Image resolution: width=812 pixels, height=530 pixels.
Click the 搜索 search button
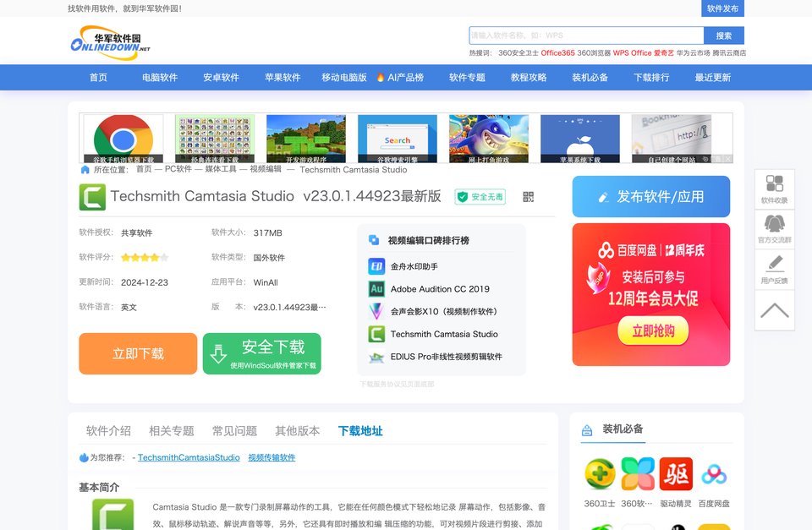(724, 36)
